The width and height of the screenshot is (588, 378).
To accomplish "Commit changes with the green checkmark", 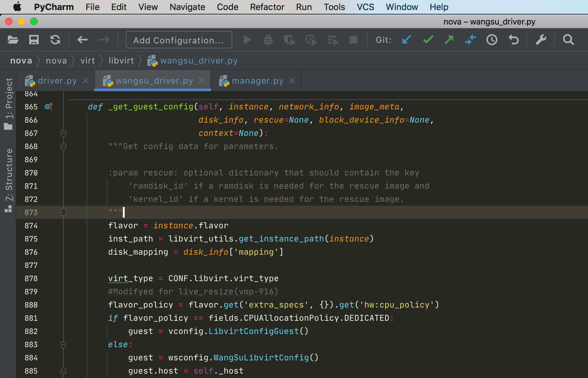I will (x=428, y=40).
